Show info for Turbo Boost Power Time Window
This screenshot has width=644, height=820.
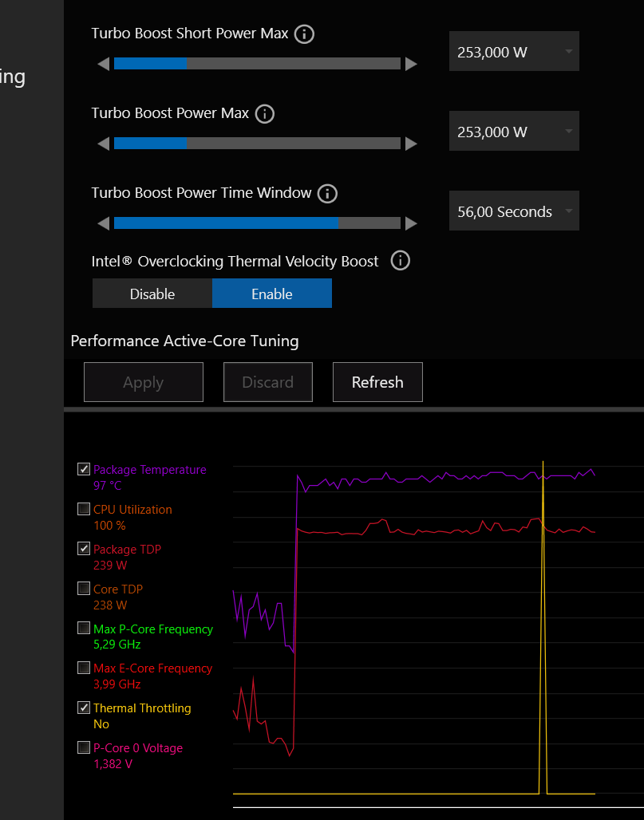[x=327, y=194]
